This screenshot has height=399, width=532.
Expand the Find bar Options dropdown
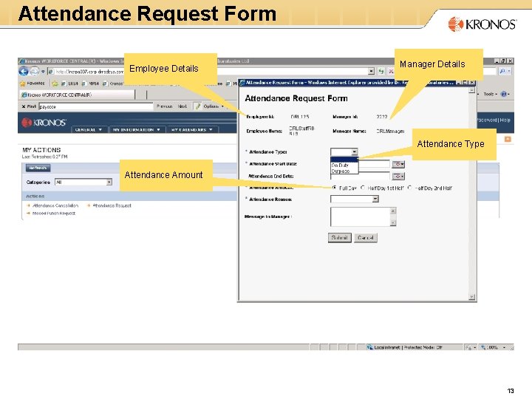coord(214,106)
